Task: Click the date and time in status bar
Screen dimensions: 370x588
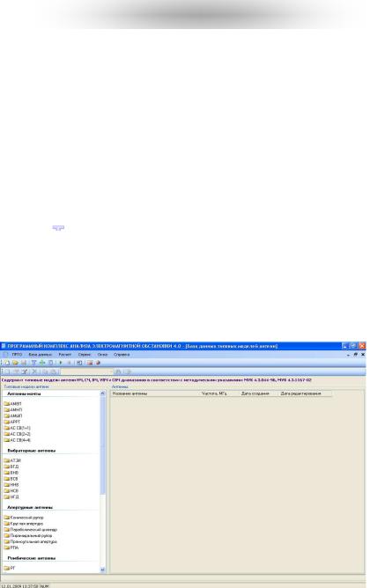Action: tap(19, 585)
